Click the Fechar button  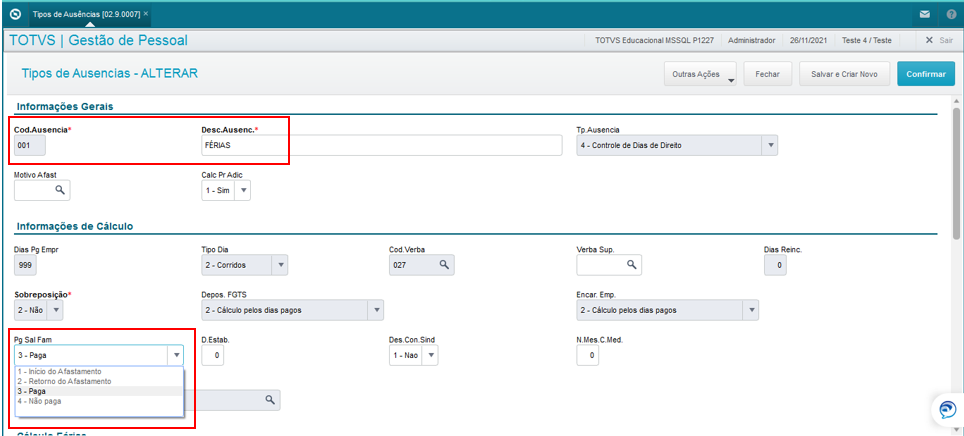click(768, 74)
